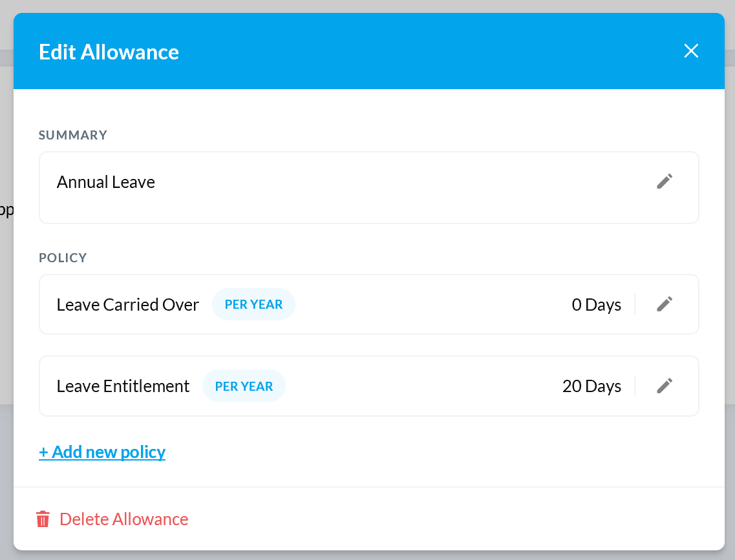
Task: Select the 0 Days value
Action: click(596, 305)
